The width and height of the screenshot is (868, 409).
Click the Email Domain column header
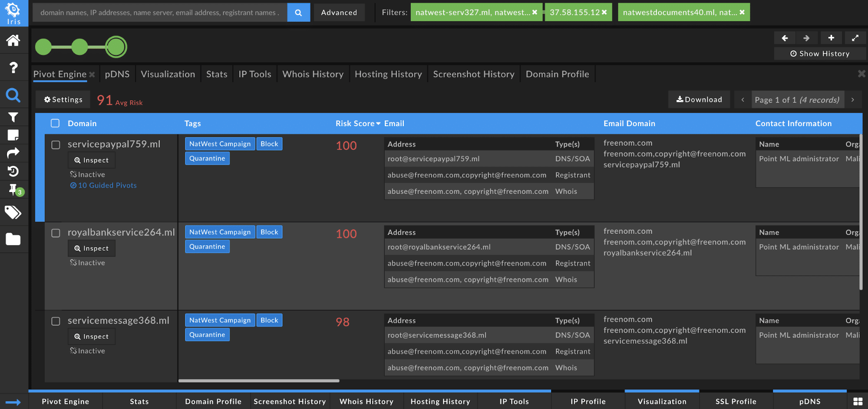point(629,124)
